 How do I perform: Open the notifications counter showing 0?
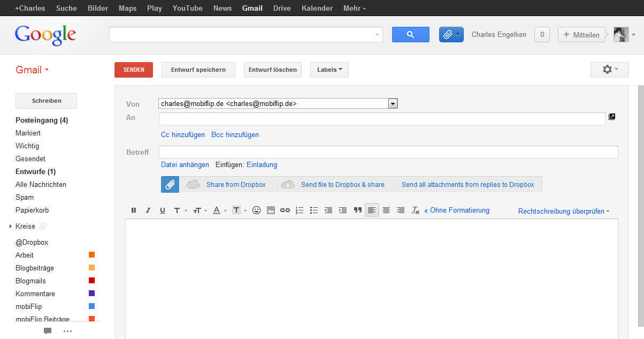click(x=542, y=34)
